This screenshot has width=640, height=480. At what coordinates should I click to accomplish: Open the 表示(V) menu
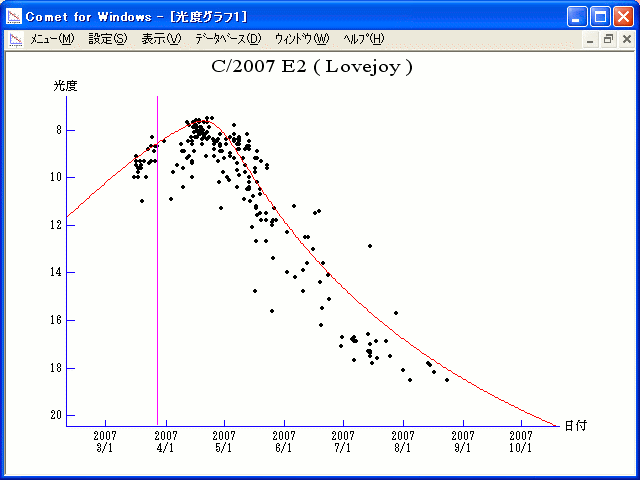161,39
